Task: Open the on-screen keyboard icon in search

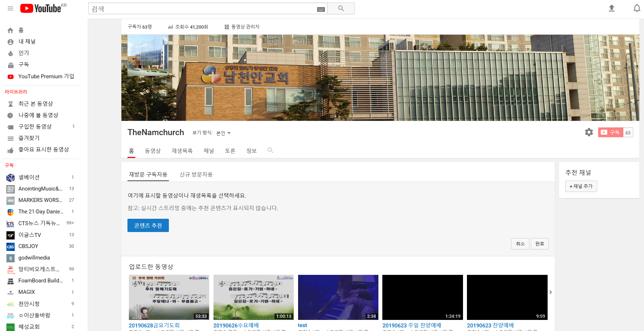Action: click(x=321, y=9)
